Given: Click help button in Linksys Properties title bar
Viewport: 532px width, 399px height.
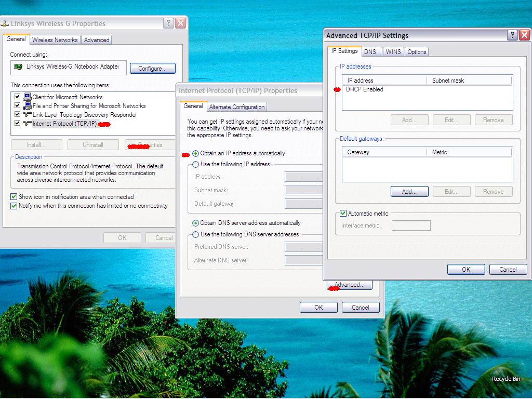Looking at the screenshot, I should [x=168, y=23].
